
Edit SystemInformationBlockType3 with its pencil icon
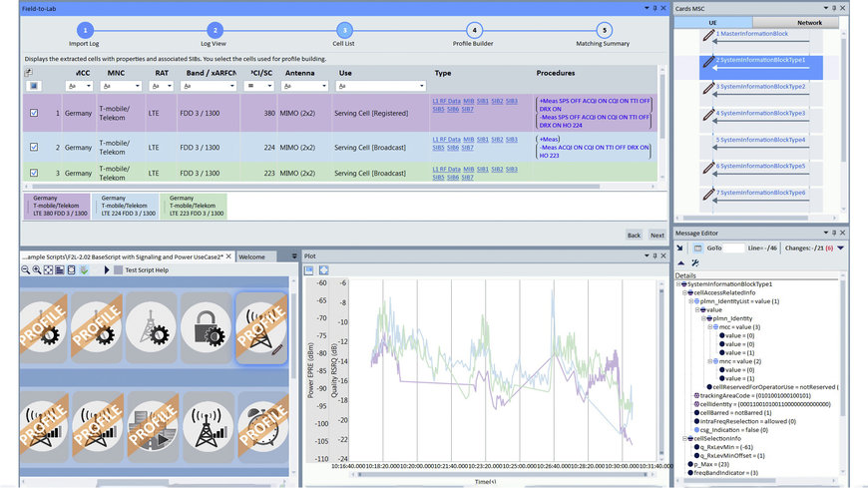(x=708, y=115)
